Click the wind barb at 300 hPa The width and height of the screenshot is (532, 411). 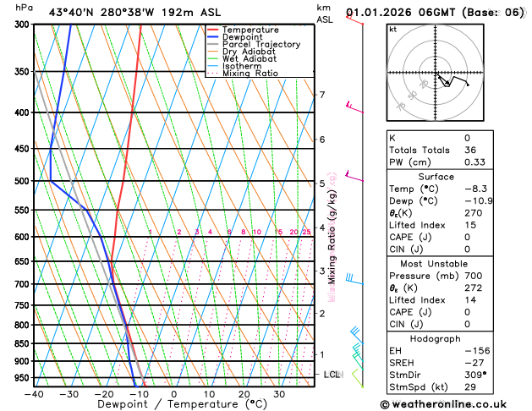[x=354, y=18]
